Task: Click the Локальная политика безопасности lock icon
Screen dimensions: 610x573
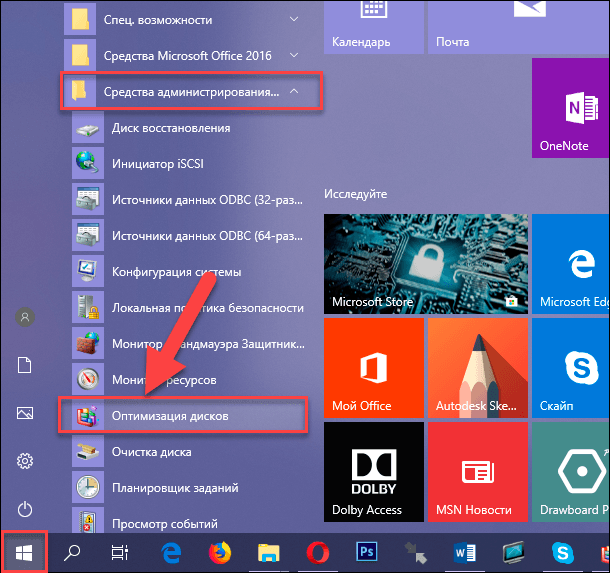Action: click(88, 307)
